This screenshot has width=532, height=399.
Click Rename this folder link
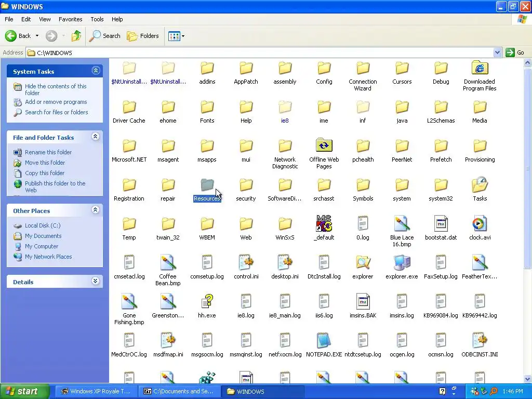click(x=48, y=152)
